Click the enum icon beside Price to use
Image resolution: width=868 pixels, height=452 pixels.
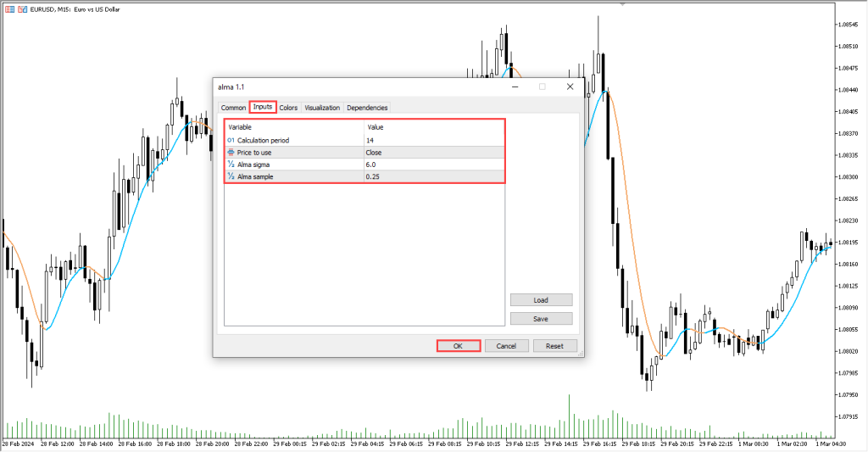pos(231,153)
